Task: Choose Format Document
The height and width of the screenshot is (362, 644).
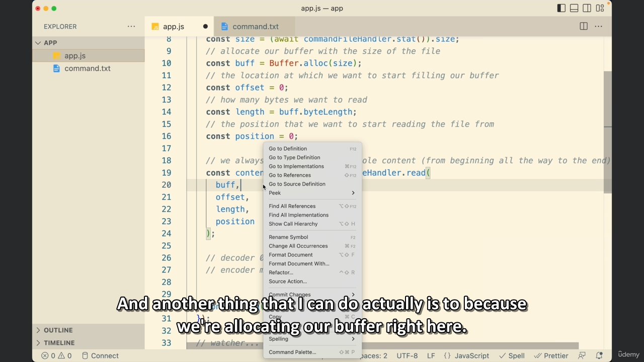Action: 312,255
